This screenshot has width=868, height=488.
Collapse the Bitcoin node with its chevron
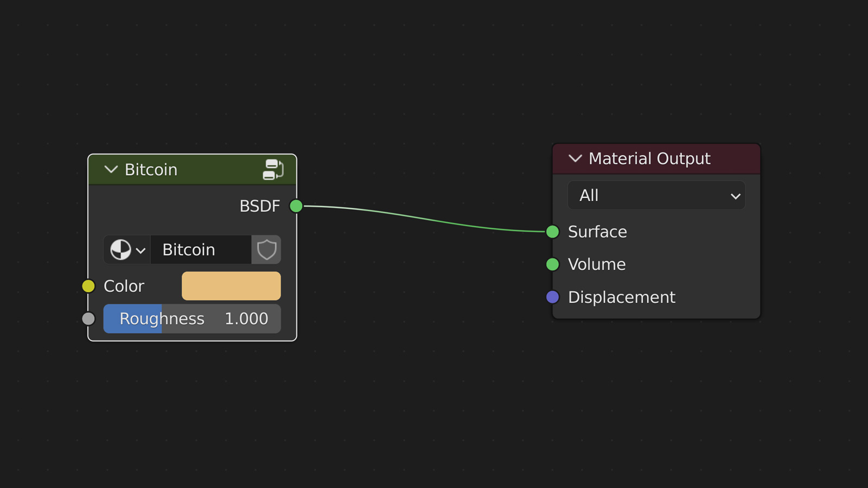(x=111, y=170)
